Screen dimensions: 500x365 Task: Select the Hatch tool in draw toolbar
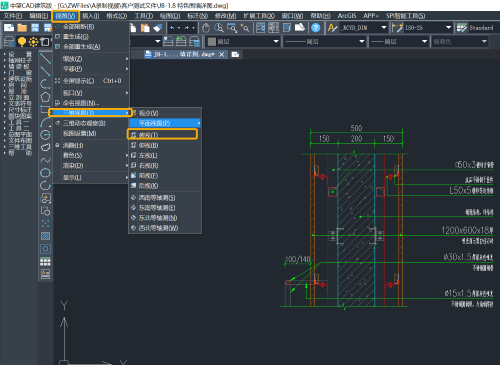[45, 236]
